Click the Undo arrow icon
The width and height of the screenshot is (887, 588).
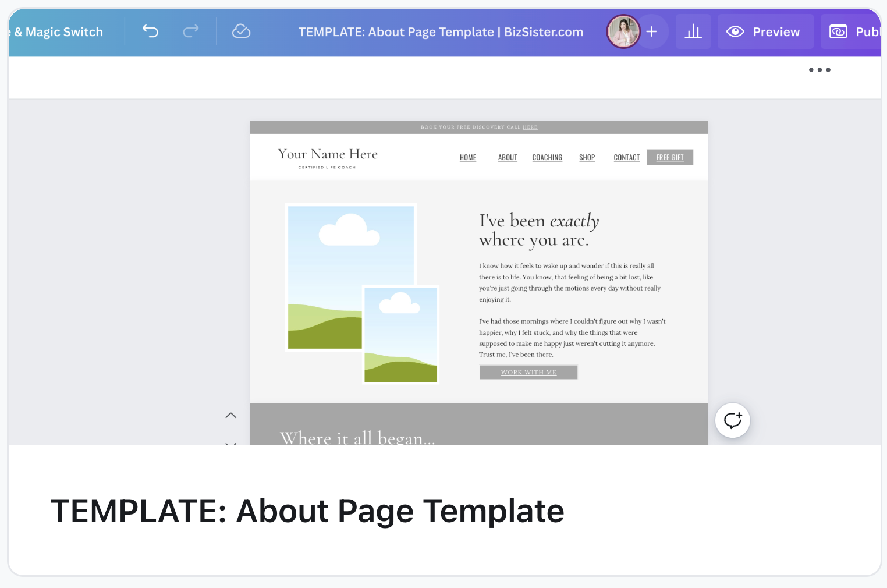pyautogui.click(x=150, y=31)
